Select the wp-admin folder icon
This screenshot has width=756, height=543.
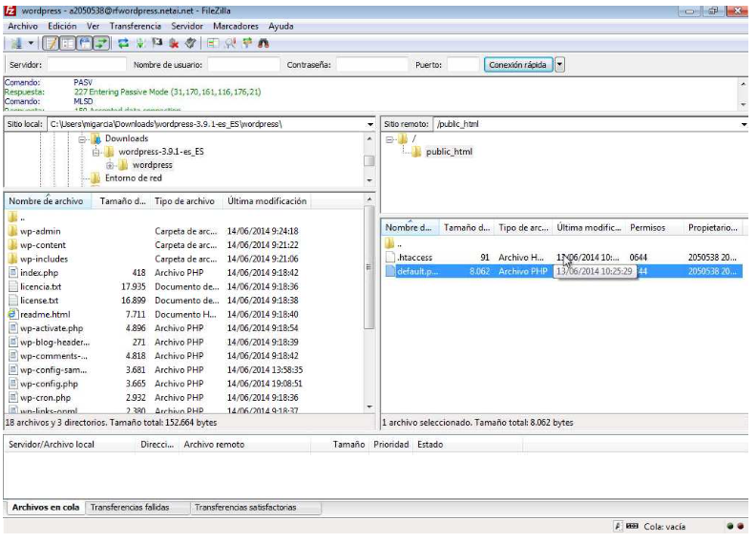pos(13,231)
